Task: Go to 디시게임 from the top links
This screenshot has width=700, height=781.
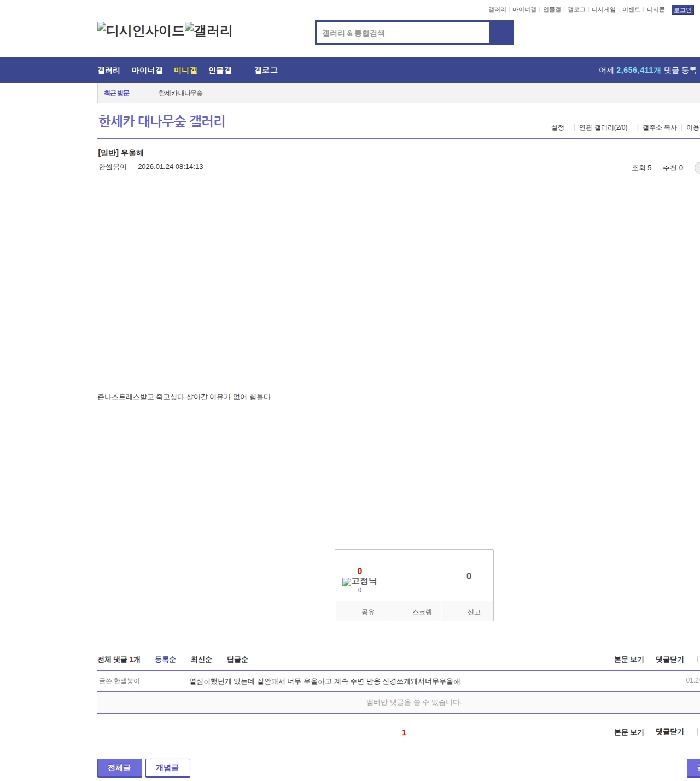Action: [604, 10]
